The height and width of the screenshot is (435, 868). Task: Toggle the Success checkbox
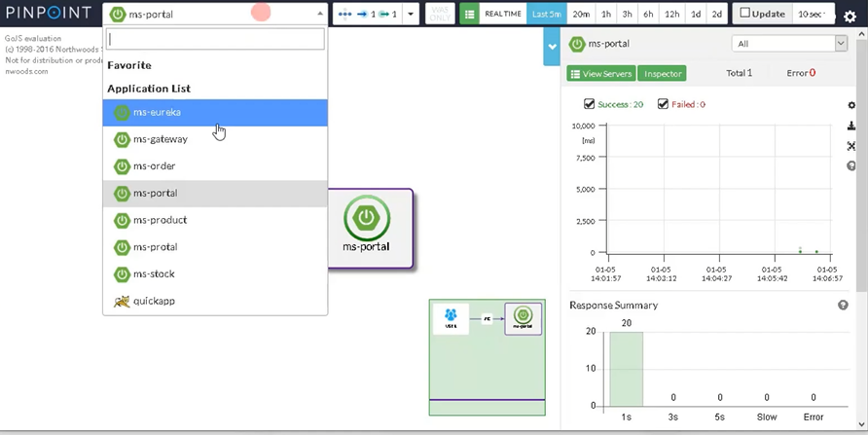coord(589,103)
